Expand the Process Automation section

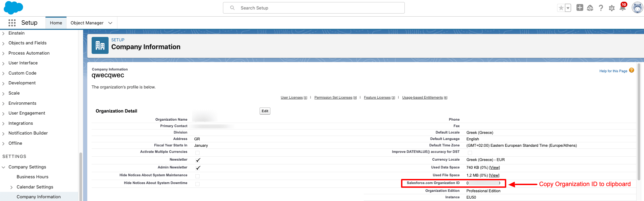point(3,53)
